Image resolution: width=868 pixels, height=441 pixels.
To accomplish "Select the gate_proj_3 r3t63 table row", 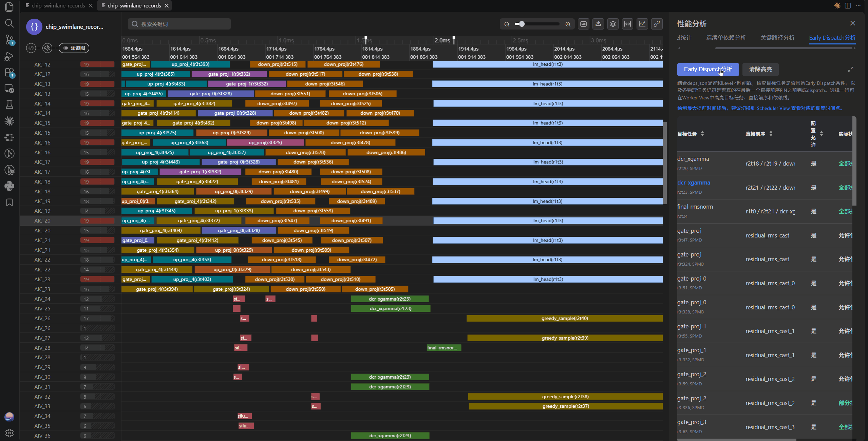I will point(765,427).
